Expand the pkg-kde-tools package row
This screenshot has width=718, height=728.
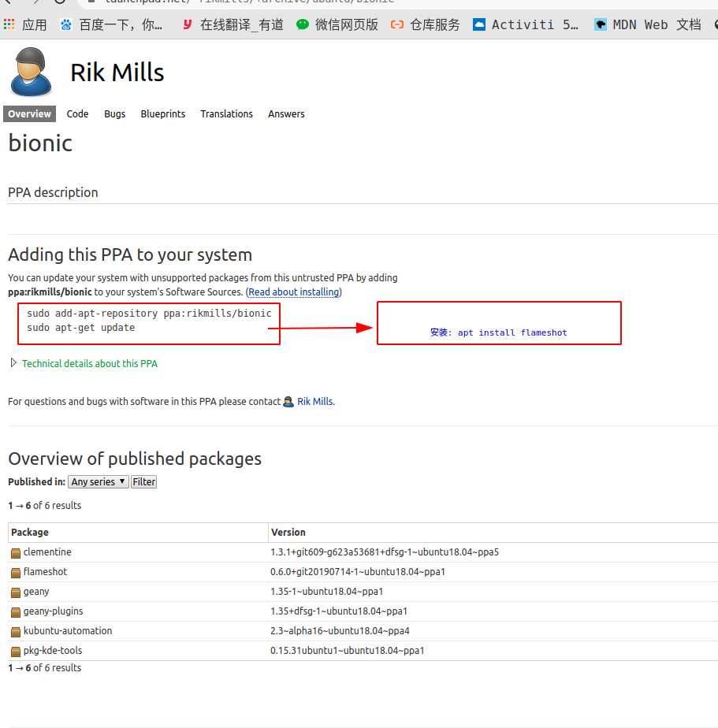pyautogui.click(x=363, y=651)
